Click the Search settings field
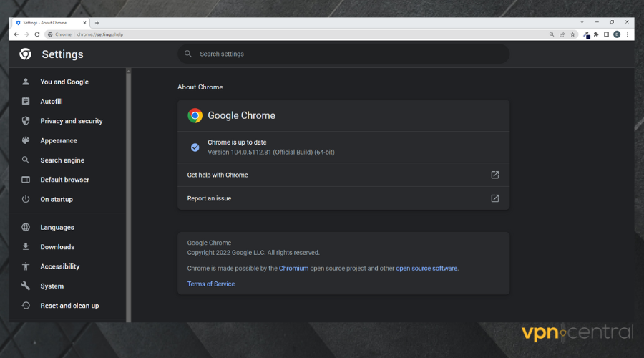 343,54
